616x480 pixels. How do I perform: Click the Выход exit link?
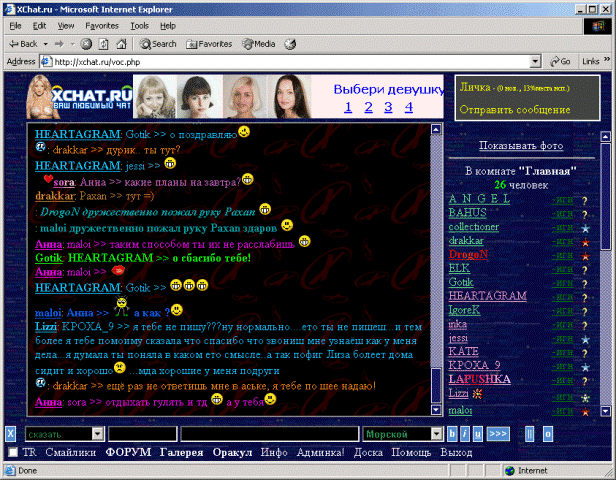(456, 453)
